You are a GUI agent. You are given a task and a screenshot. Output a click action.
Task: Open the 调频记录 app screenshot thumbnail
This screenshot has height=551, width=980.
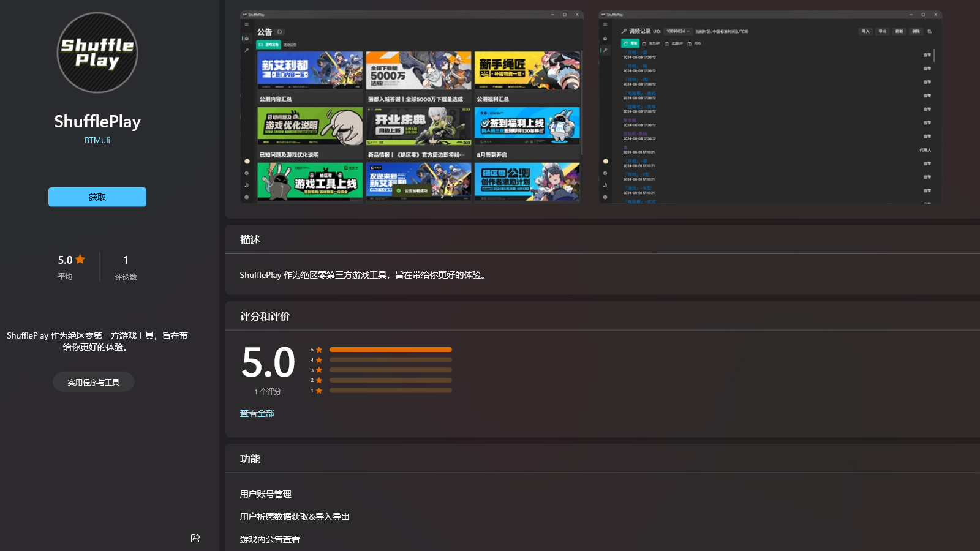pyautogui.click(x=769, y=108)
